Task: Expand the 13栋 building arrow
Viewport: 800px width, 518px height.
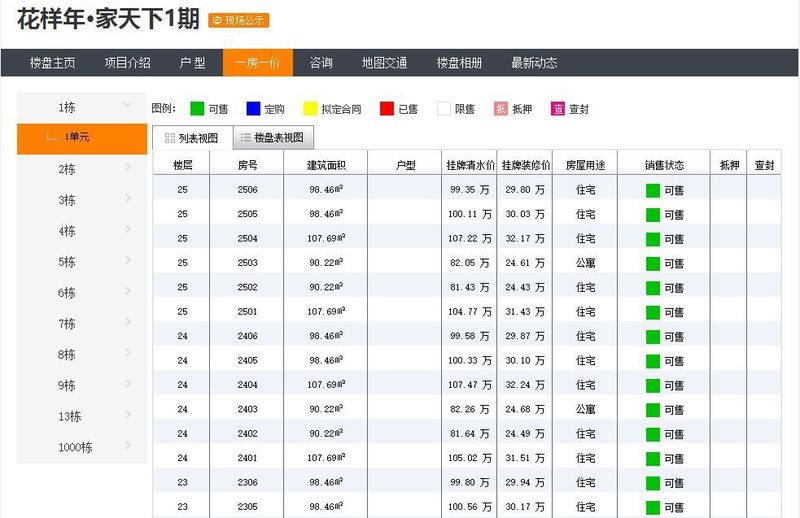Action: coord(128,416)
